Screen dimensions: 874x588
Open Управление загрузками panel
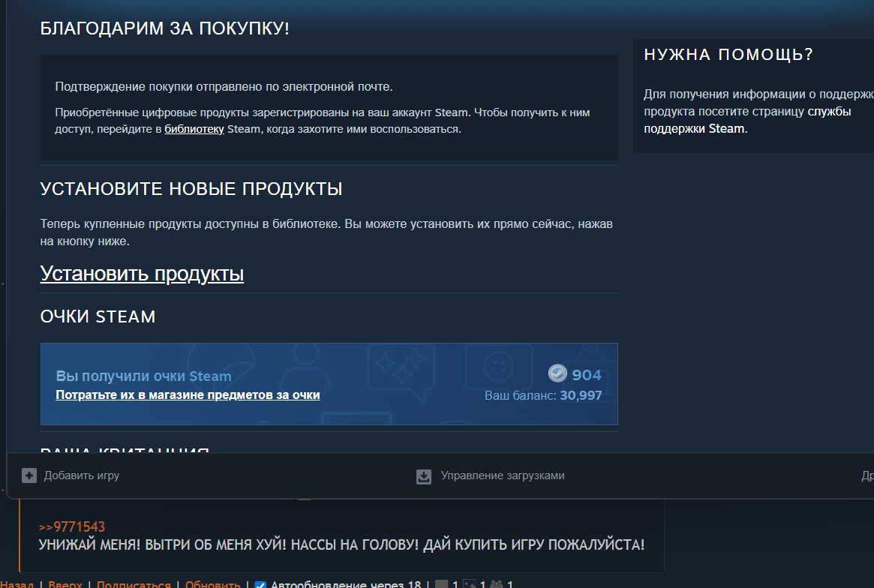tap(502, 475)
